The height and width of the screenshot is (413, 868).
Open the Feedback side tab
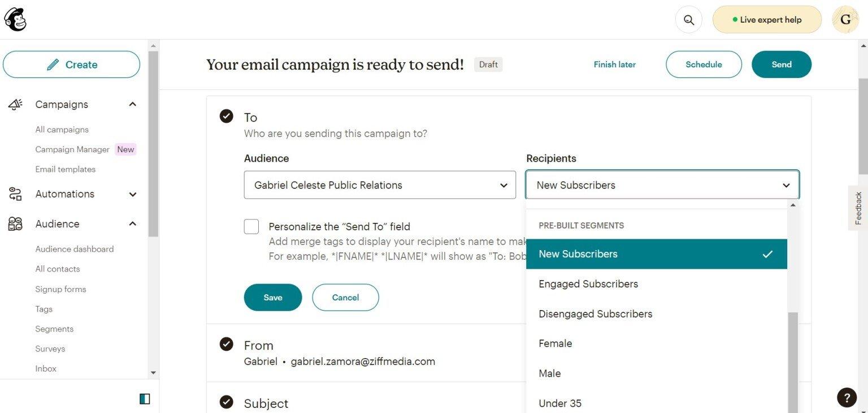point(858,208)
